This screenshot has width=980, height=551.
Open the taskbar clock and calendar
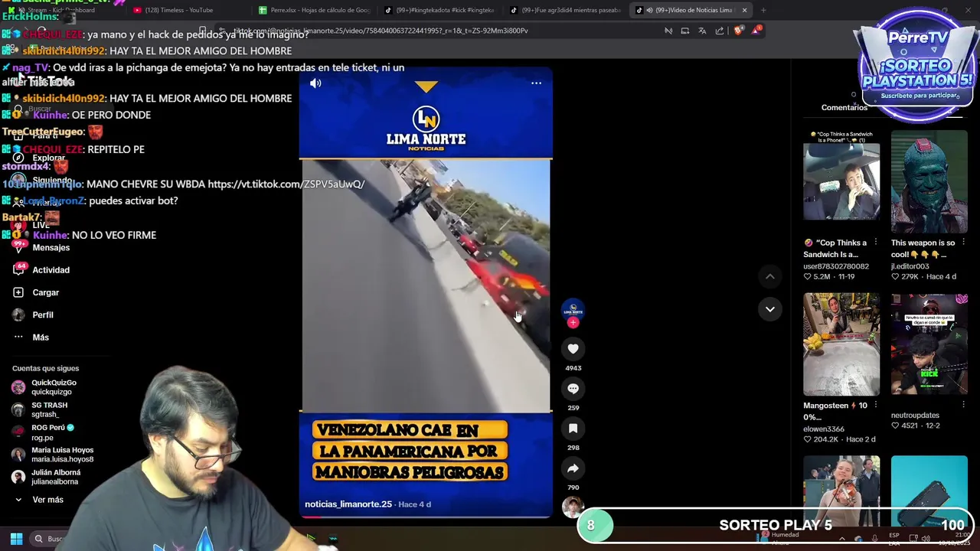(x=955, y=539)
